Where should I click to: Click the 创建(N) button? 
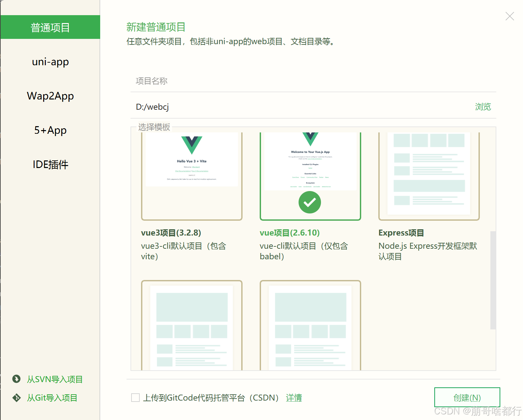coord(467,397)
